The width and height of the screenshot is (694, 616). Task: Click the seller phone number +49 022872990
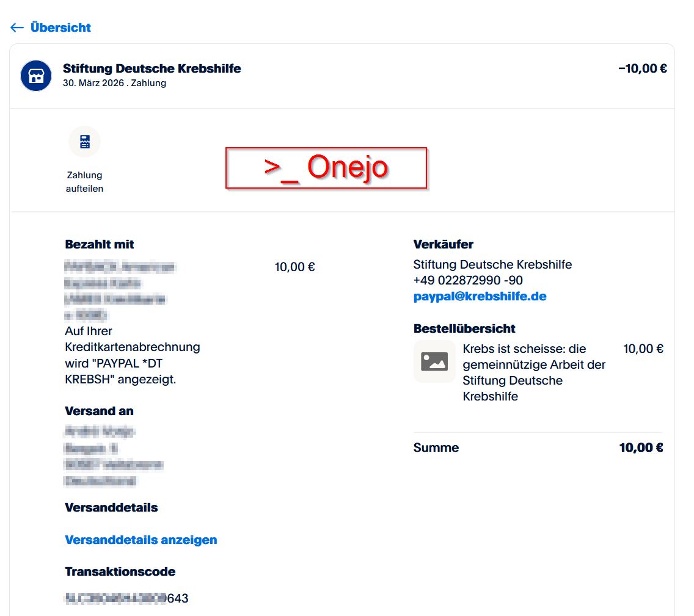point(467,281)
